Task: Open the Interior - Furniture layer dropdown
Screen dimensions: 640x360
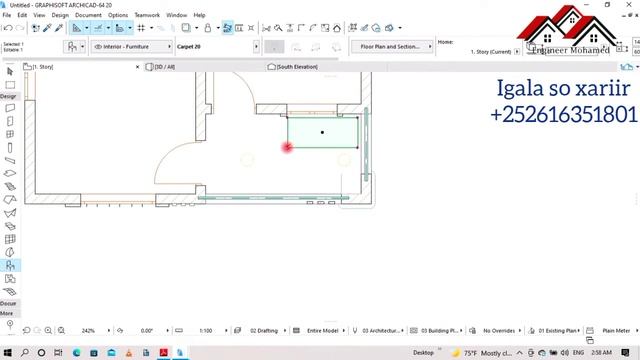Action: tap(131, 47)
